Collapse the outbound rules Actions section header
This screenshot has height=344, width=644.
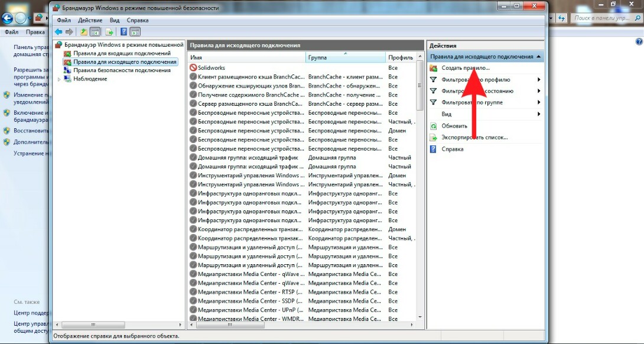pos(486,57)
